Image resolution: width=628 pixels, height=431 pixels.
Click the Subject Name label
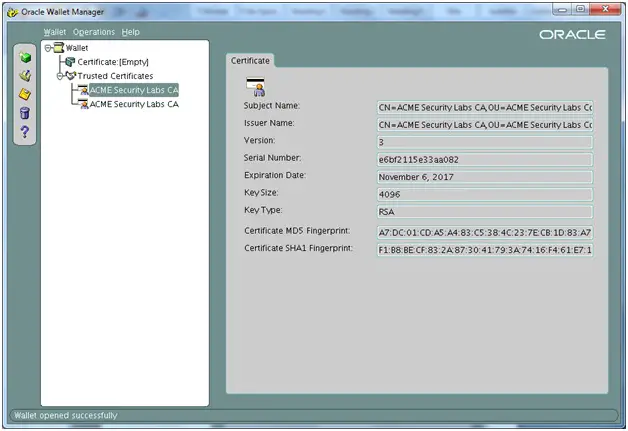[x=272, y=106]
